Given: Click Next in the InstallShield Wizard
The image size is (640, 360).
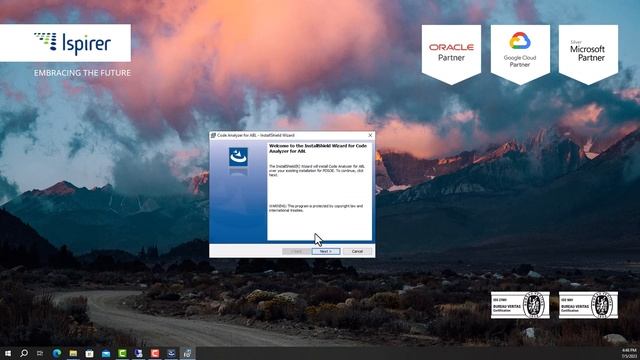Looking at the screenshot, I should point(326,251).
